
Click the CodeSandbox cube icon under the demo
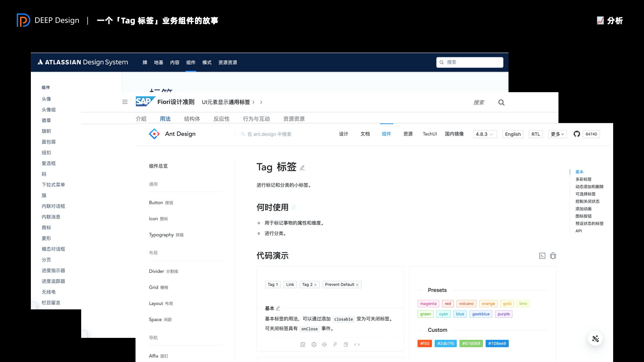[x=314, y=345]
